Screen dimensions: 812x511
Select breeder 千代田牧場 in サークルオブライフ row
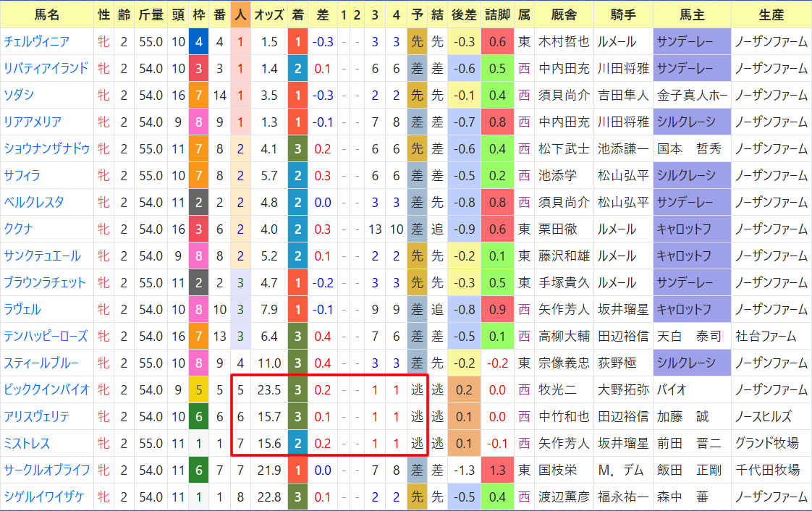click(x=767, y=470)
